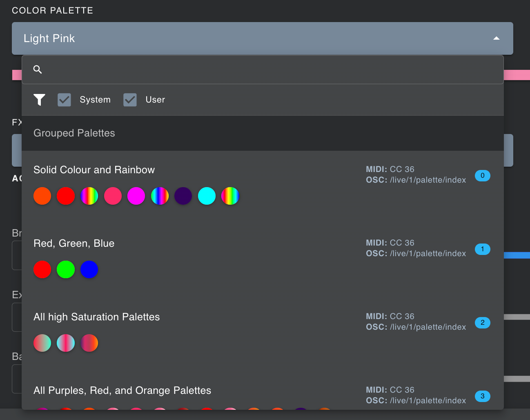Click the COLOR PALETTE section label
This screenshot has height=420, width=530.
52,11
